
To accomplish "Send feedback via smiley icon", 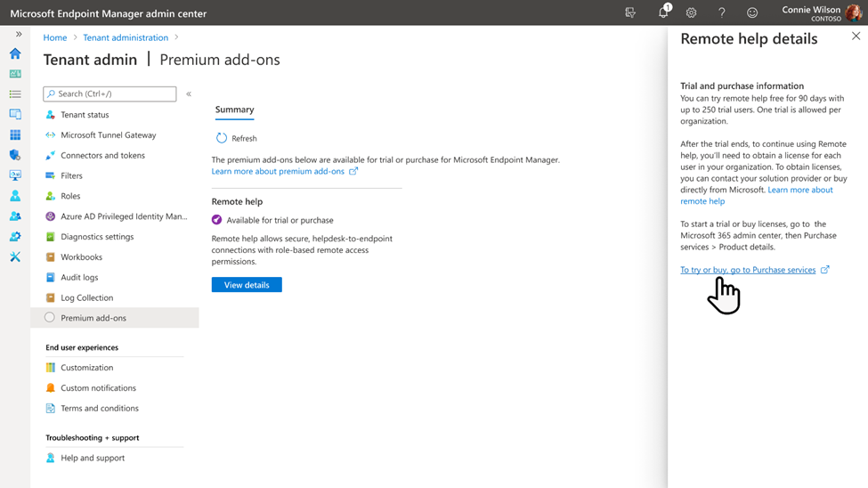I will (752, 12).
